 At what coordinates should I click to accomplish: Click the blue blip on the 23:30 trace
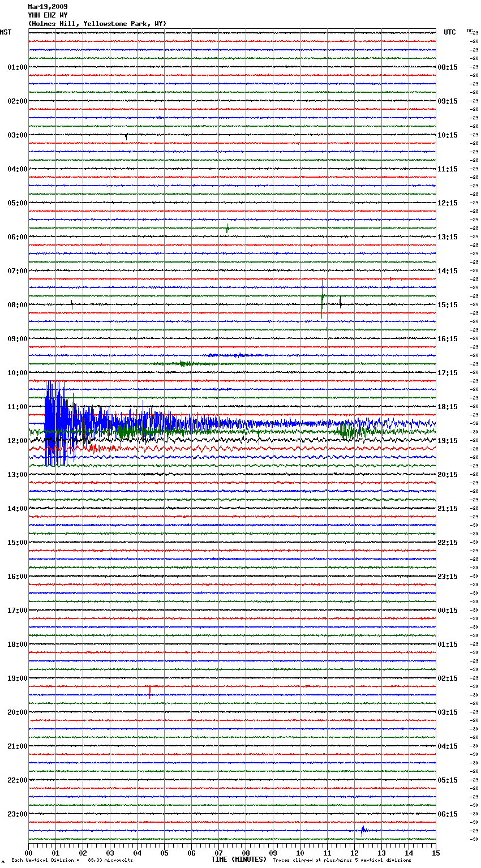[363, 831]
